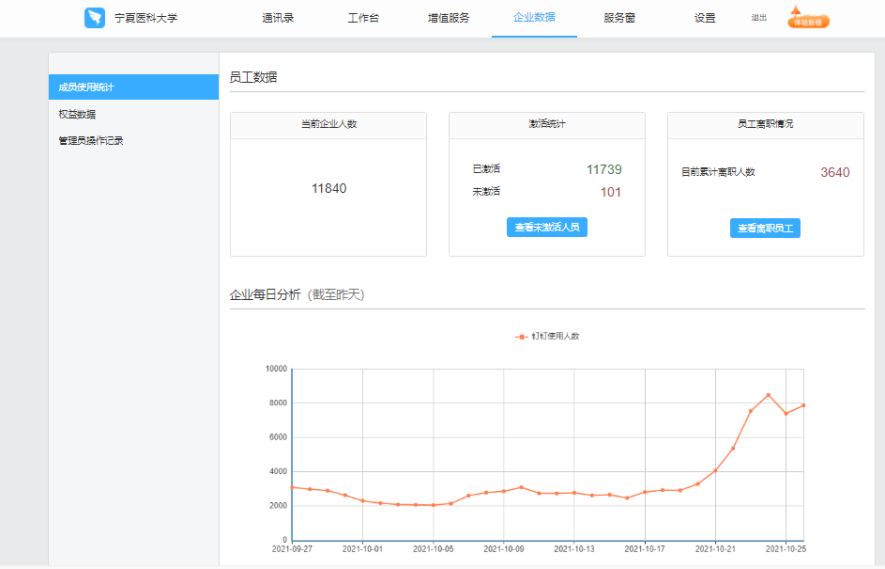This screenshot has height=569, width=885.
Task: Switch to the 工作台 tab
Action: click(x=363, y=18)
